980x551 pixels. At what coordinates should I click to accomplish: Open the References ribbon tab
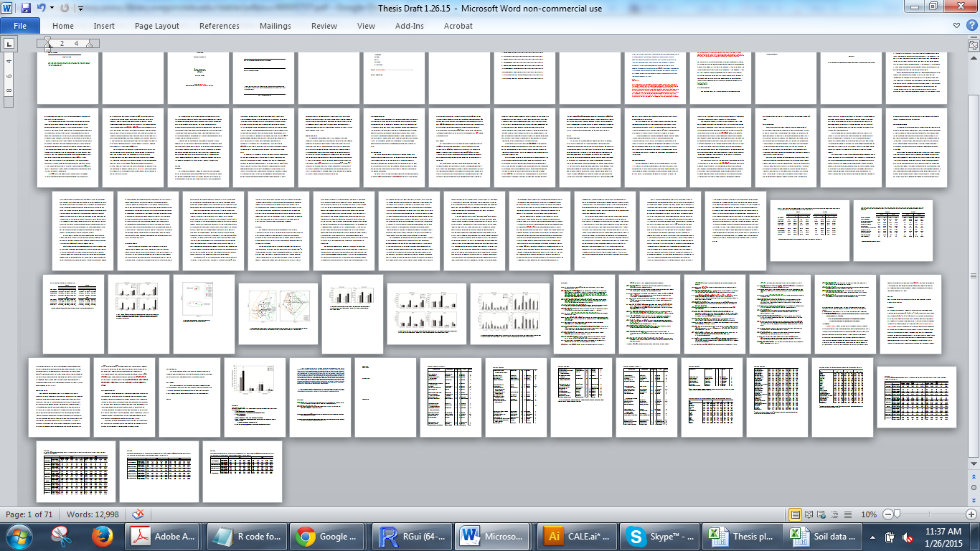219,26
